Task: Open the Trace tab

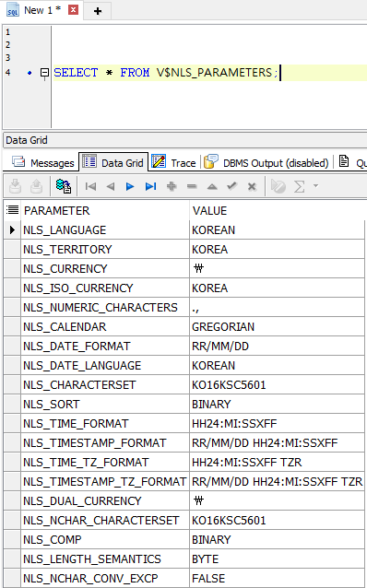Action: pos(174,163)
